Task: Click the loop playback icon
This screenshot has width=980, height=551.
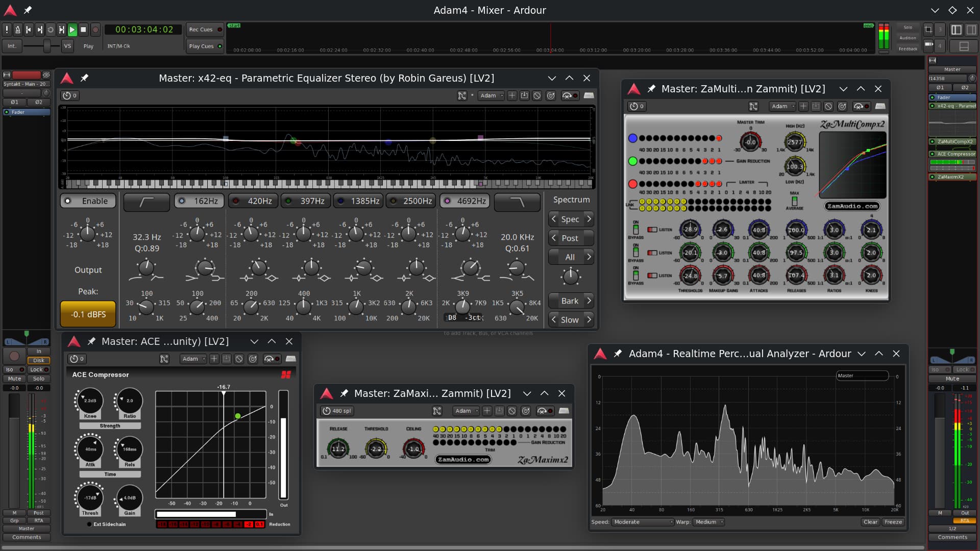Action: [x=51, y=30]
